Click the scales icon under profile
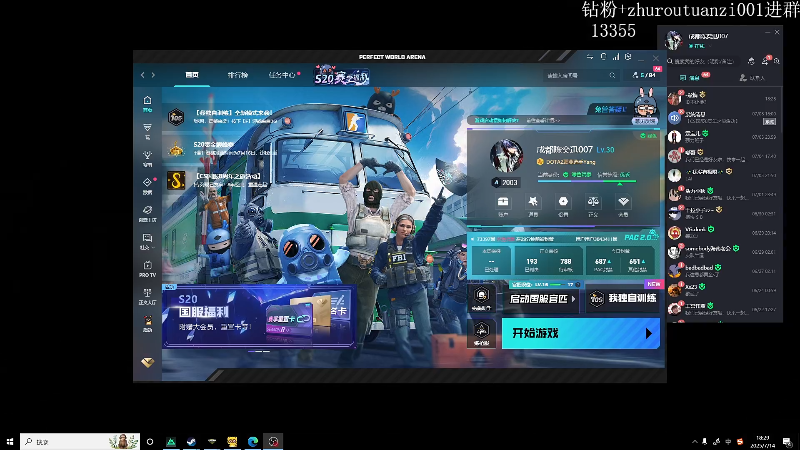 click(x=593, y=202)
